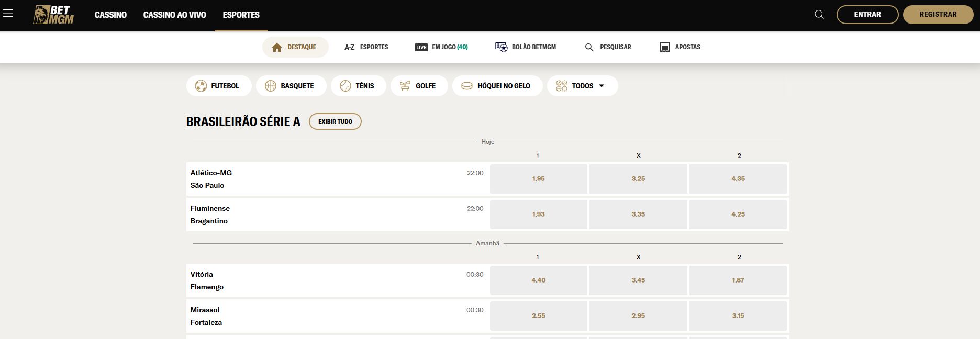Click the Pesquisar label
Screen dimensions: 980x339
pos(616,47)
